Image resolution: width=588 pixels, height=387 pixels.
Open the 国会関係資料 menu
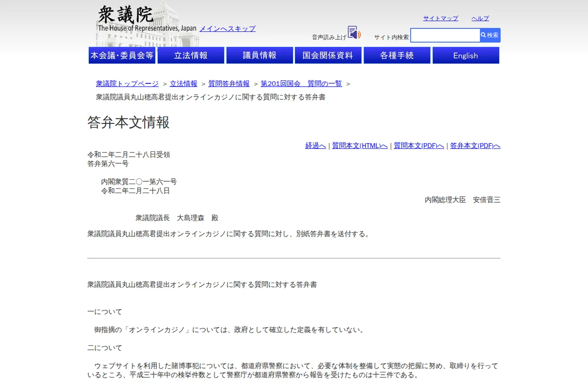pyautogui.click(x=328, y=55)
